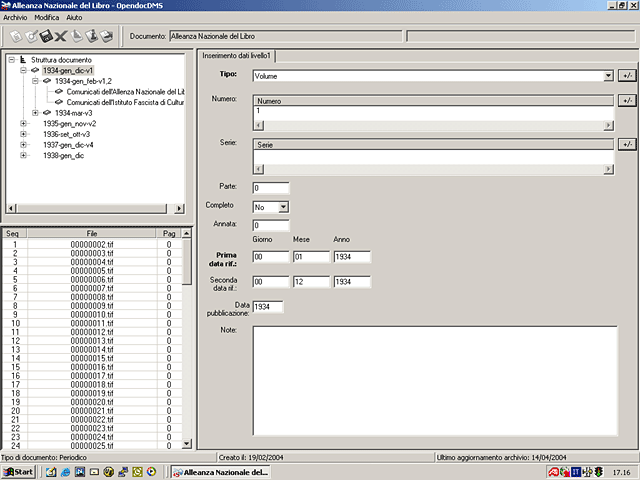Expand the 1936-set_ott-v3 tree node
Viewport: 640px width, 480px height.
pyautogui.click(x=23, y=134)
